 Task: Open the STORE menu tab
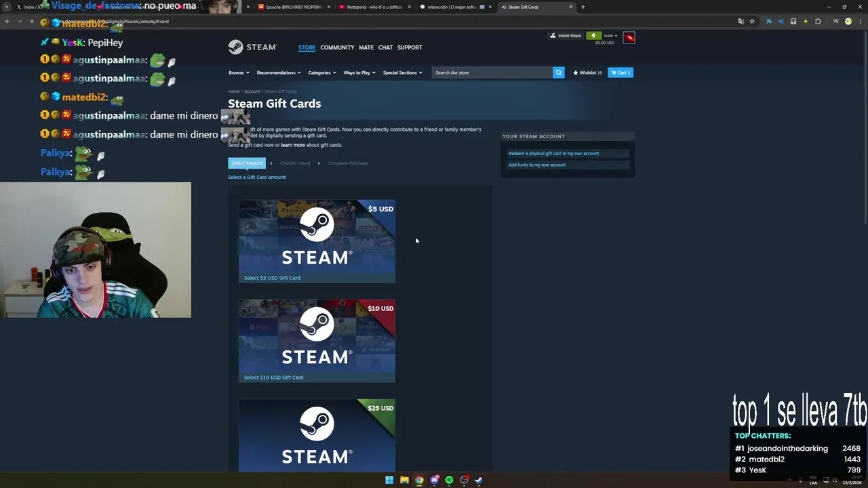[307, 47]
